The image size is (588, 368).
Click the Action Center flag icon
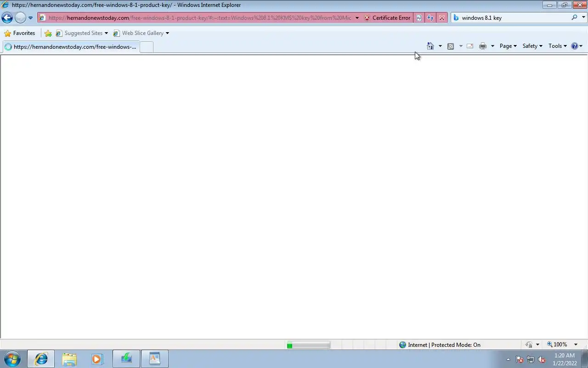pos(520,360)
